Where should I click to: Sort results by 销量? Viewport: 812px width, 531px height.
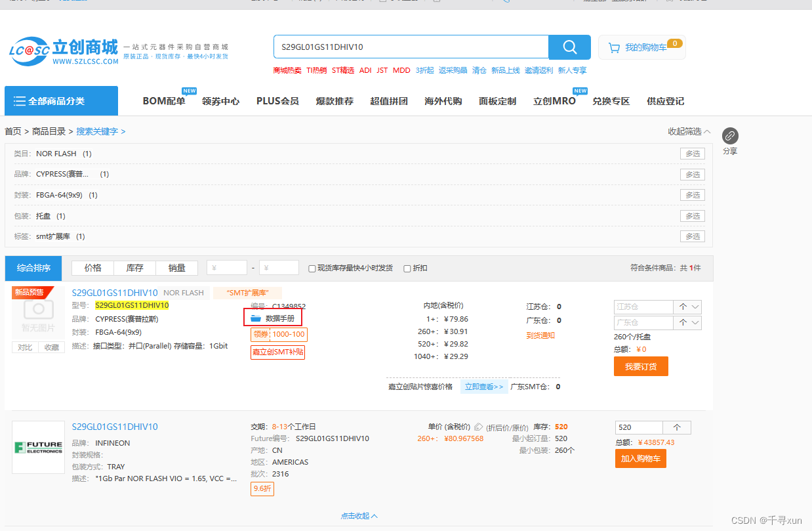pos(176,268)
